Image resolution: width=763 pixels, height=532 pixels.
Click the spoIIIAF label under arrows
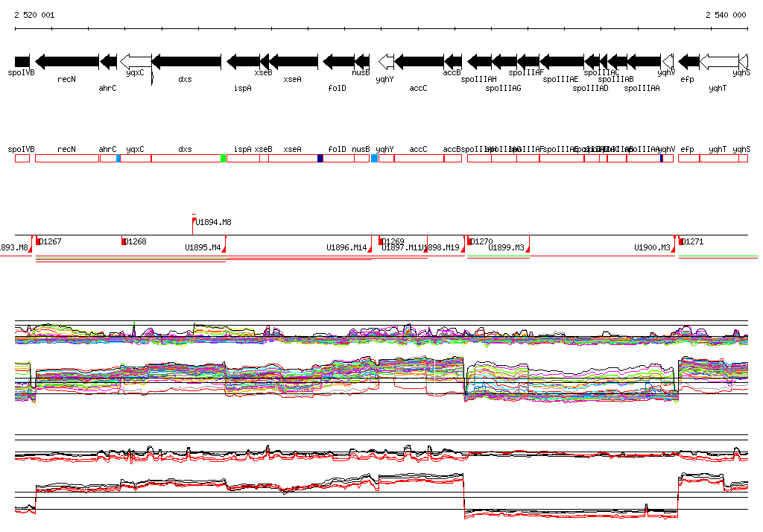point(526,72)
